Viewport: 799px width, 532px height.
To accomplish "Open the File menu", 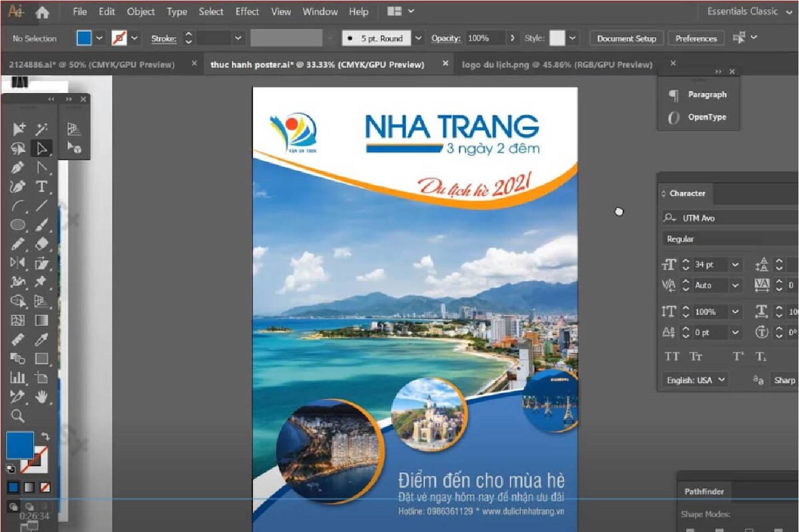I will [80, 11].
